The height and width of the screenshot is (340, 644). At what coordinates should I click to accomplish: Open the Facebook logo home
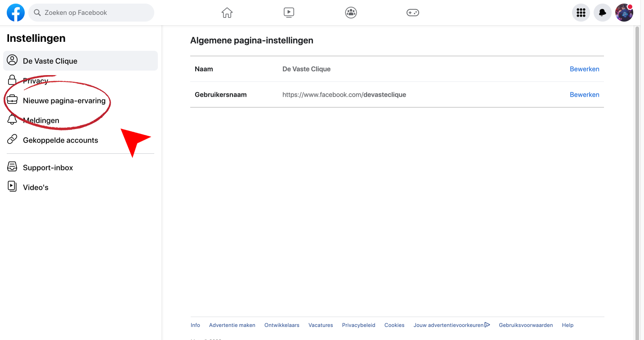coord(16,13)
